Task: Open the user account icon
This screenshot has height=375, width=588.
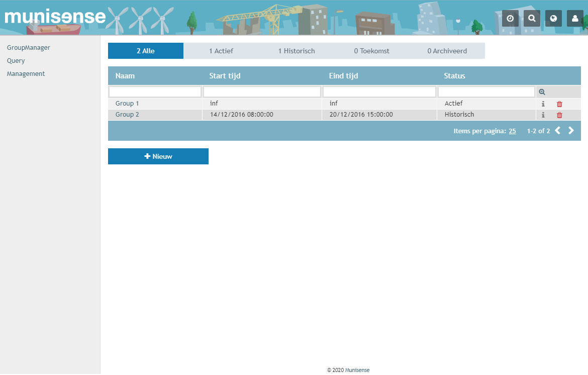Action: click(575, 18)
